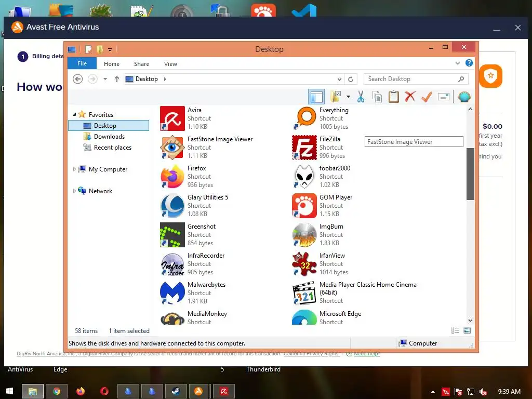The image size is (532, 399).
Task: Switch to the View ribbon tab
Action: [170, 64]
